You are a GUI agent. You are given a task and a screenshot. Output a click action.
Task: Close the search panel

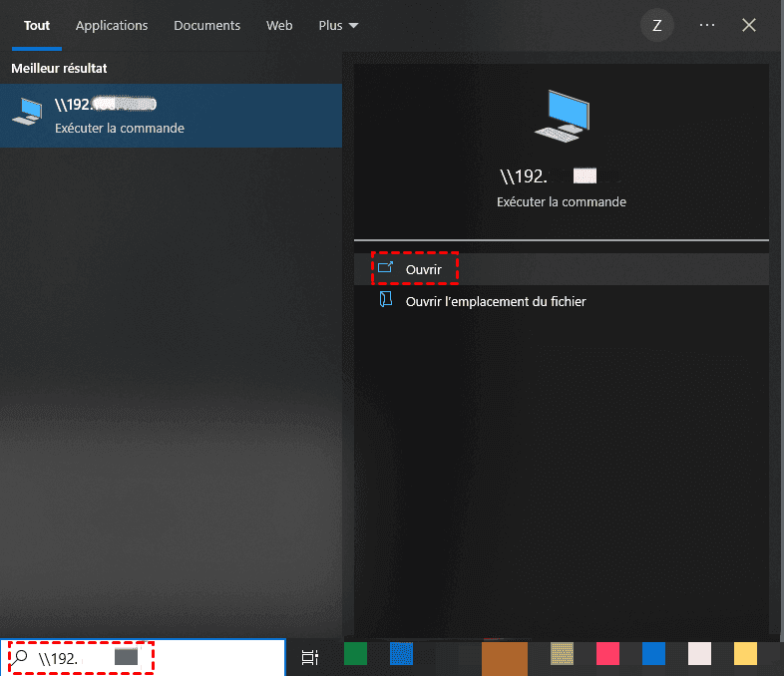748,25
